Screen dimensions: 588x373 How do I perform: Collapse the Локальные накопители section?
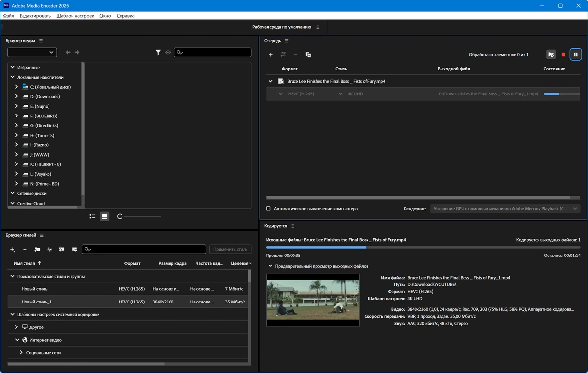coord(13,77)
